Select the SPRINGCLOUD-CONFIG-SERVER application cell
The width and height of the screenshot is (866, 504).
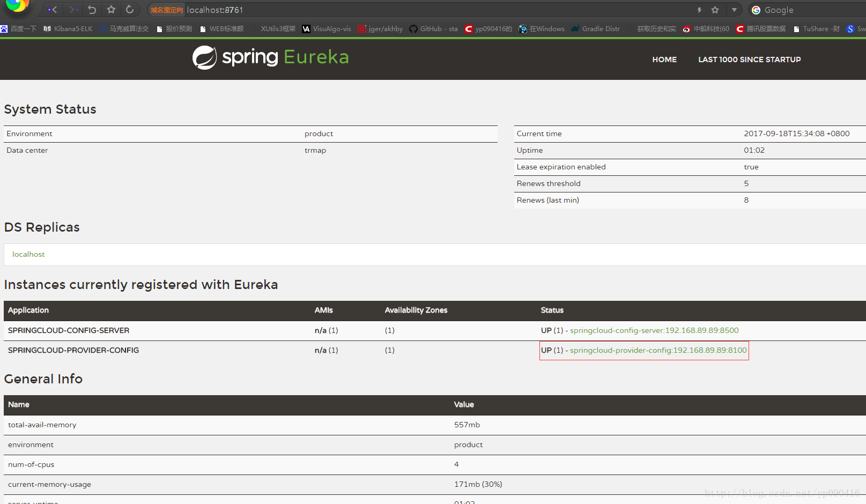(x=69, y=330)
